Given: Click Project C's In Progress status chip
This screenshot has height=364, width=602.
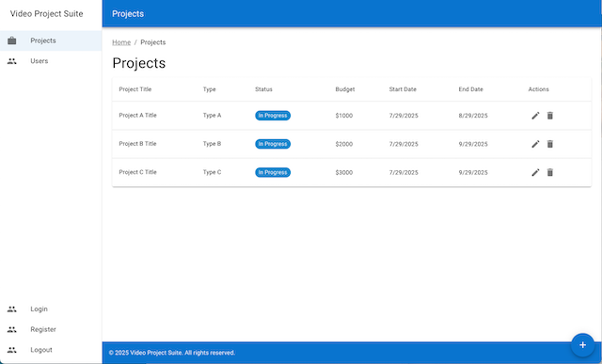Looking at the screenshot, I should 273,172.
